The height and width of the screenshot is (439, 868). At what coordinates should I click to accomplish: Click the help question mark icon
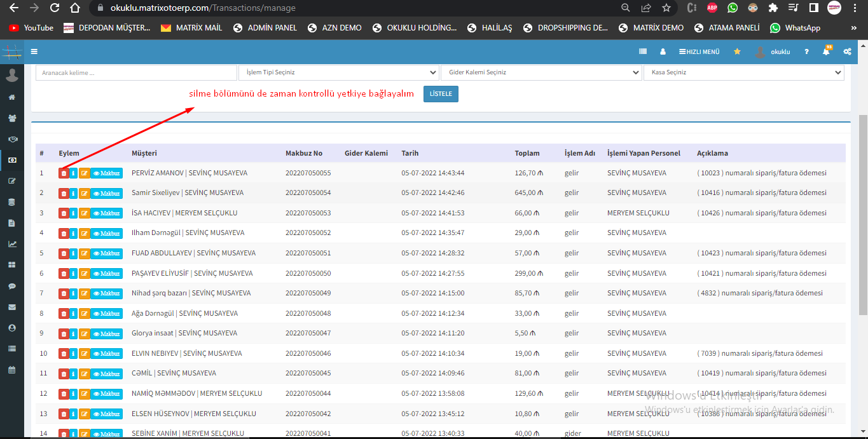[x=806, y=51]
